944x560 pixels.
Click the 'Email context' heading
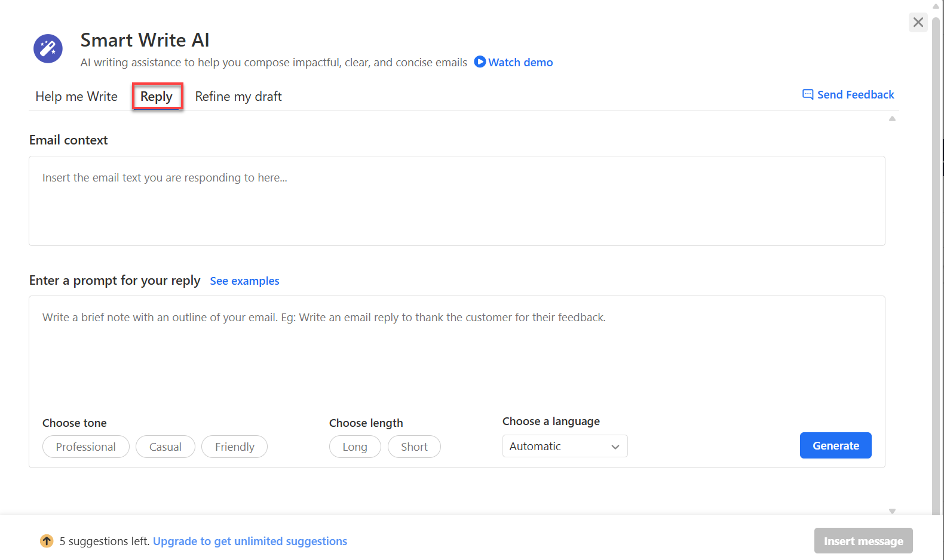coord(69,140)
